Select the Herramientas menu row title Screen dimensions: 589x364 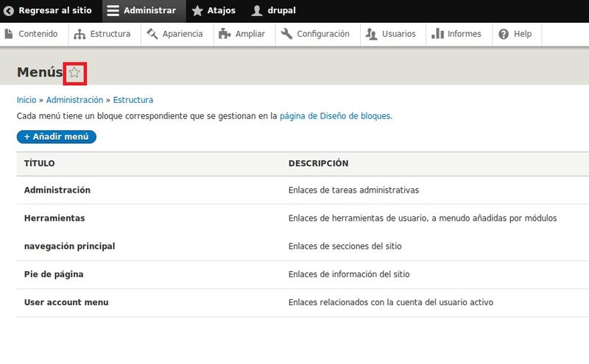[x=54, y=218]
